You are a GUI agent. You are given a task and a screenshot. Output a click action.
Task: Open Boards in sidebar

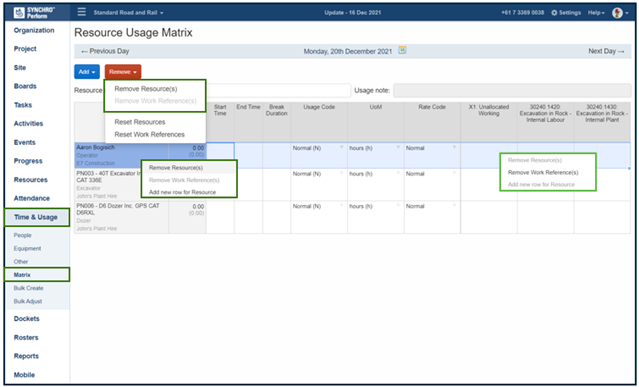(x=25, y=86)
